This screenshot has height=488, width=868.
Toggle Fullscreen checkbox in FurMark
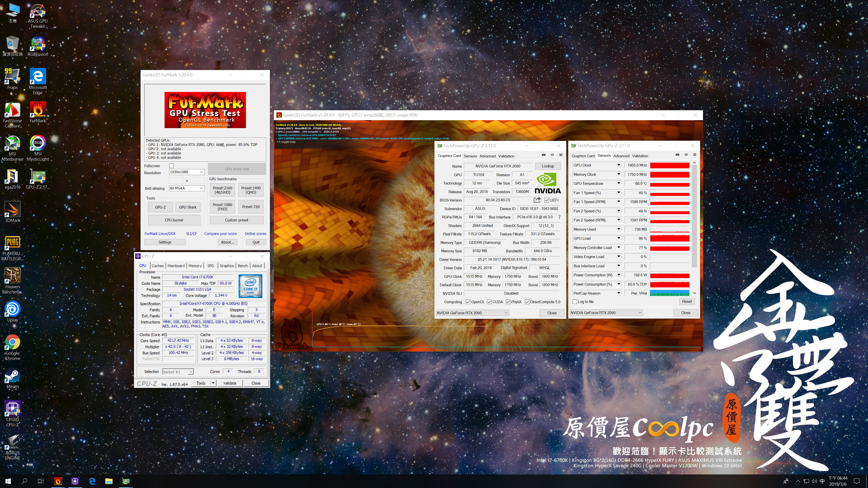pyautogui.click(x=172, y=166)
